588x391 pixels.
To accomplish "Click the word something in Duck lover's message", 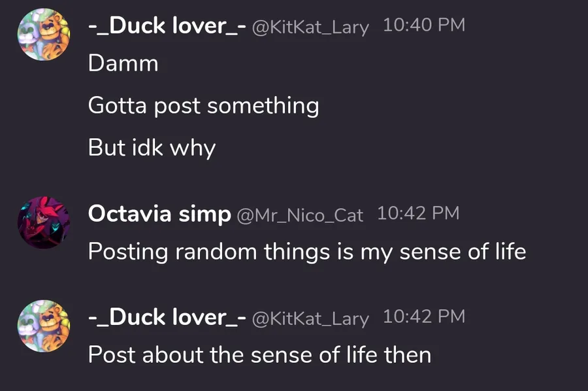I will pyautogui.click(x=263, y=105).
